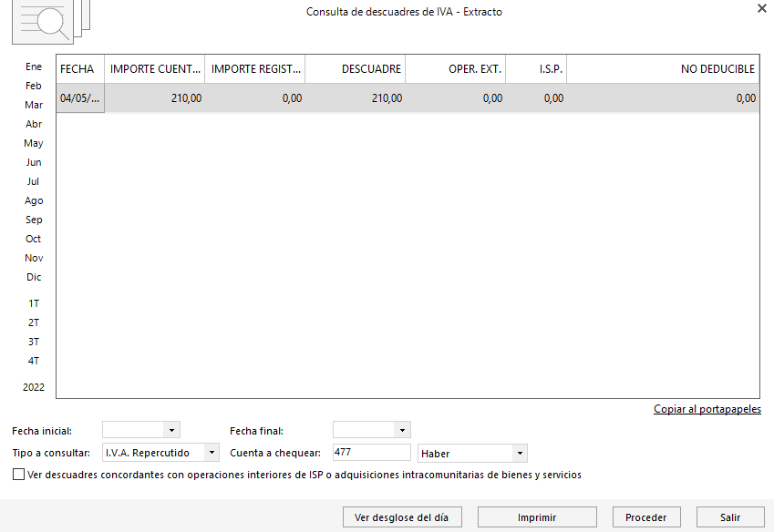This screenshot has width=774, height=532.
Task: Click the Imprimir button
Action: (537, 517)
